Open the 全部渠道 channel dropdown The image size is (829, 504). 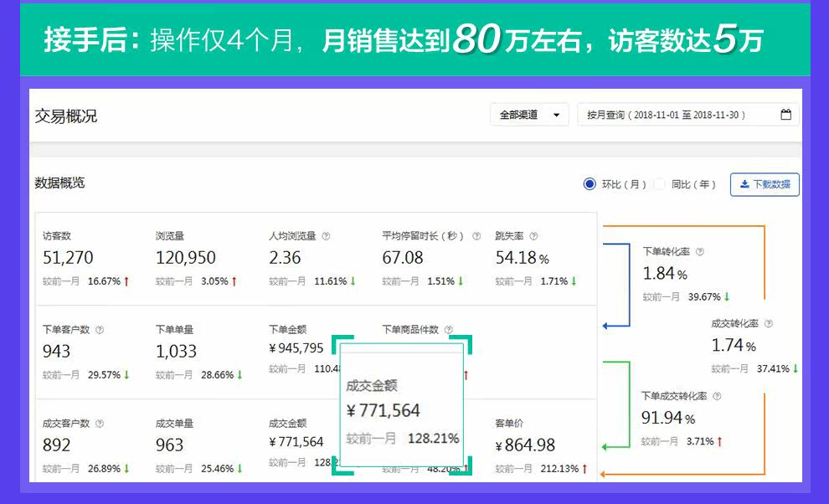529,115
